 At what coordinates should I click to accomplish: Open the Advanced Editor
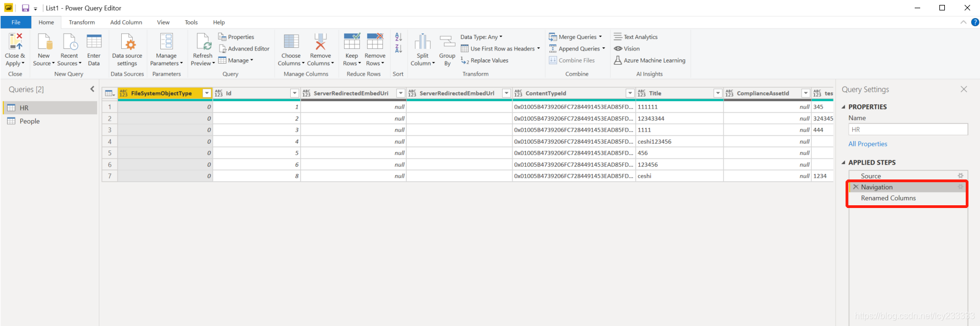point(244,49)
